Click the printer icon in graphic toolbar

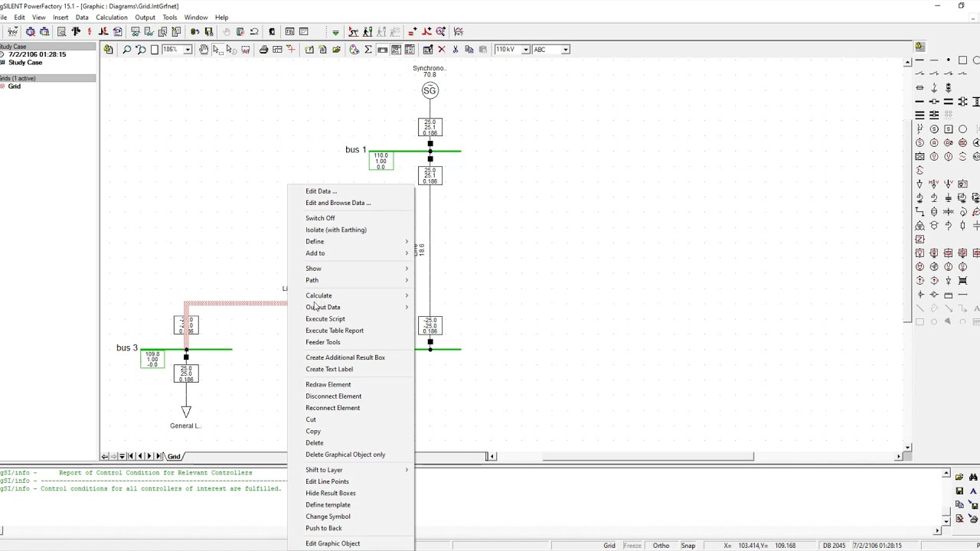(x=263, y=49)
